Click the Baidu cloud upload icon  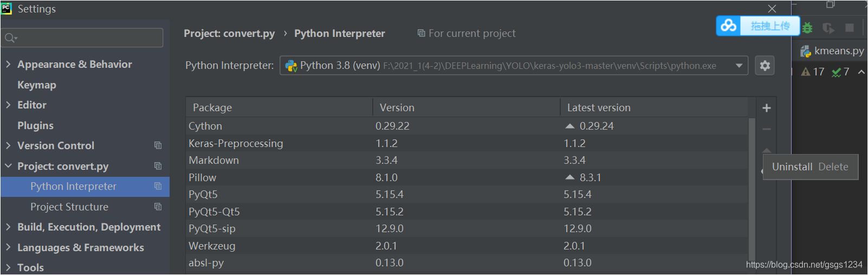729,25
